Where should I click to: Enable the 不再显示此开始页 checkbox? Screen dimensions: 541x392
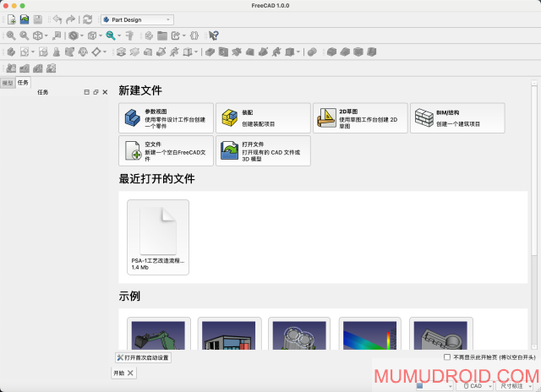(447, 357)
